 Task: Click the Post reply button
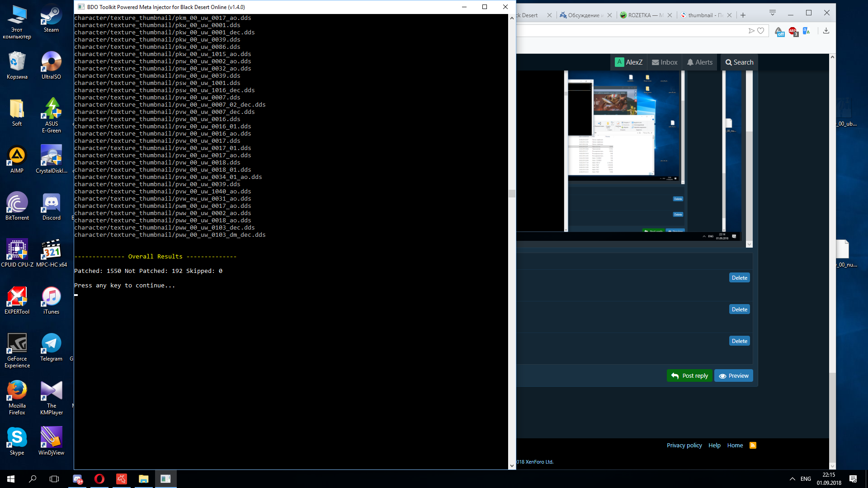coord(689,375)
